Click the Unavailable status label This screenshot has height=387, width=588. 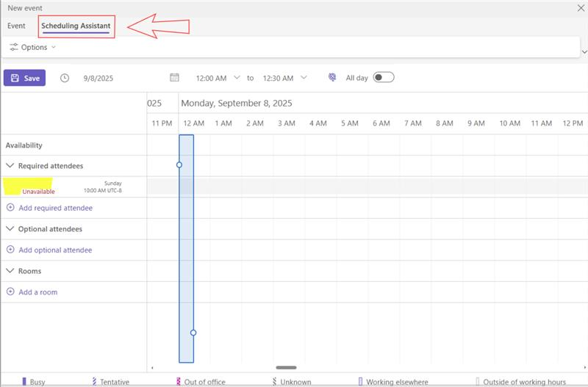coord(39,192)
